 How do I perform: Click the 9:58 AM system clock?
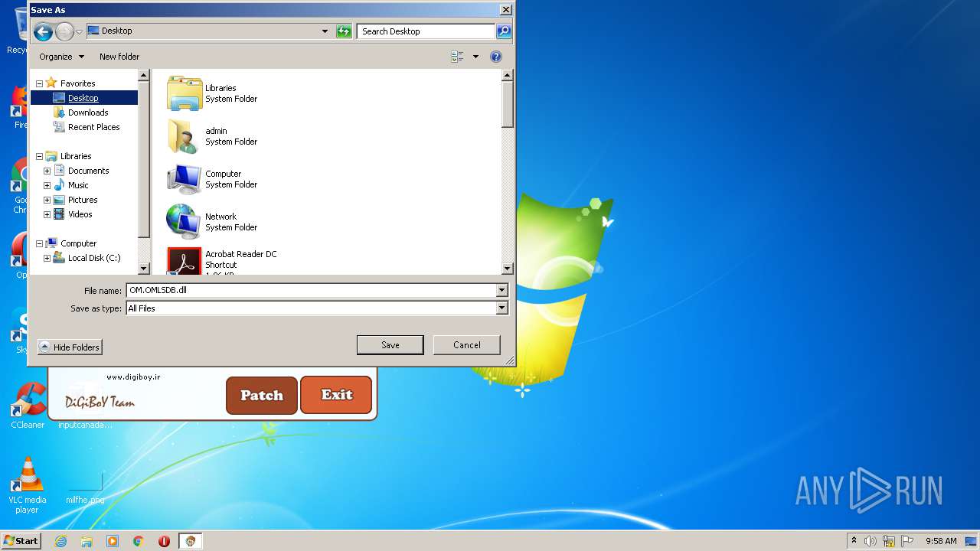coord(941,541)
